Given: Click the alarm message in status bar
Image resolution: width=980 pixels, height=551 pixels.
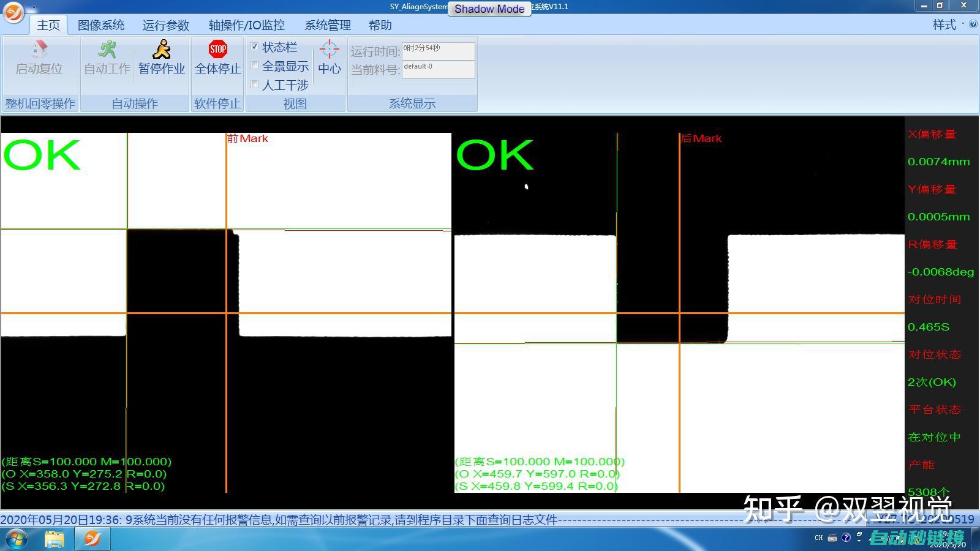Looking at the screenshot, I should click(x=279, y=520).
